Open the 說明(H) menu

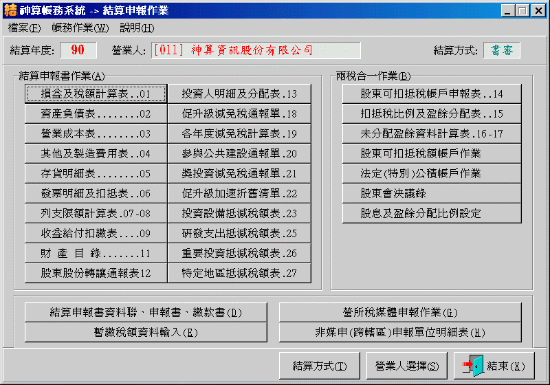point(137,28)
